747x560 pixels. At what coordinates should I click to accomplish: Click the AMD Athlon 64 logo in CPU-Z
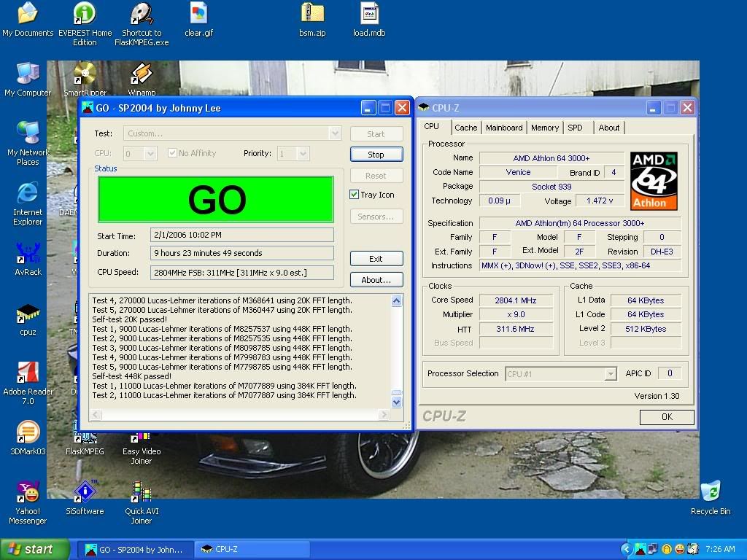(x=654, y=181)
